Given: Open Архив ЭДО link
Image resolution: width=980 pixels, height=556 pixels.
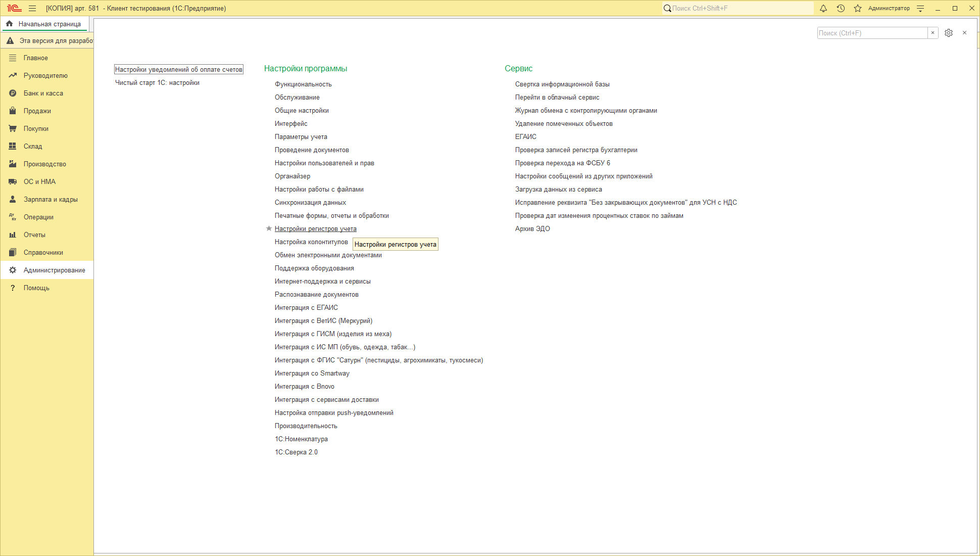Looking at the screenshot, I should (x=532, y=229).
